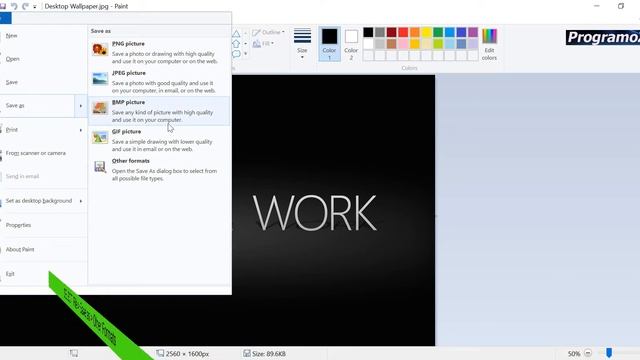Select the Color 1 box
The height and width of the screenshot is (360, 640).
329,44
